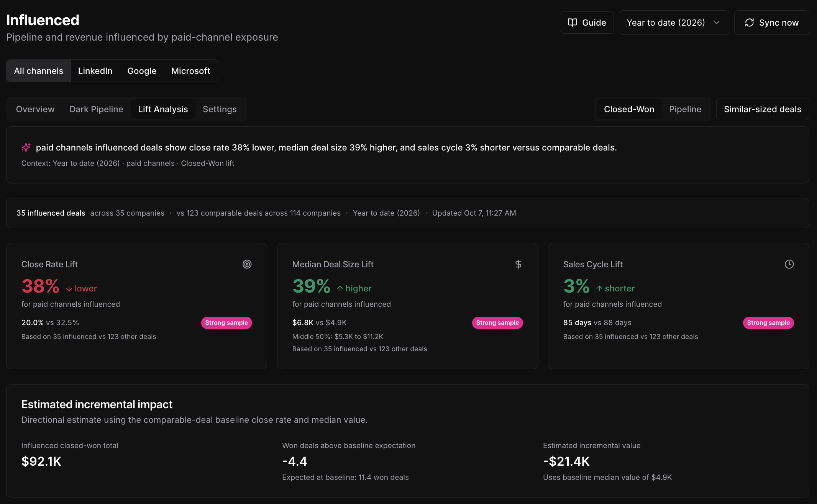
Task: Click the book icon in the Guide button
Action: [x=572, y=23]
